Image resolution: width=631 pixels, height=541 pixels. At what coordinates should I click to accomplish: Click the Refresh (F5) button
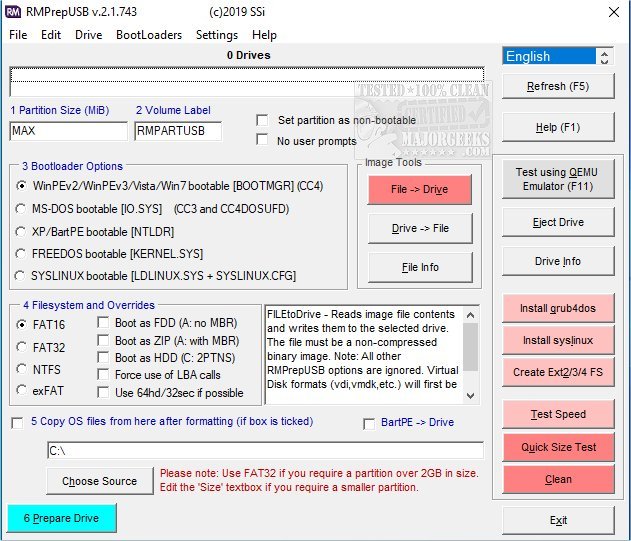(558, 86)
